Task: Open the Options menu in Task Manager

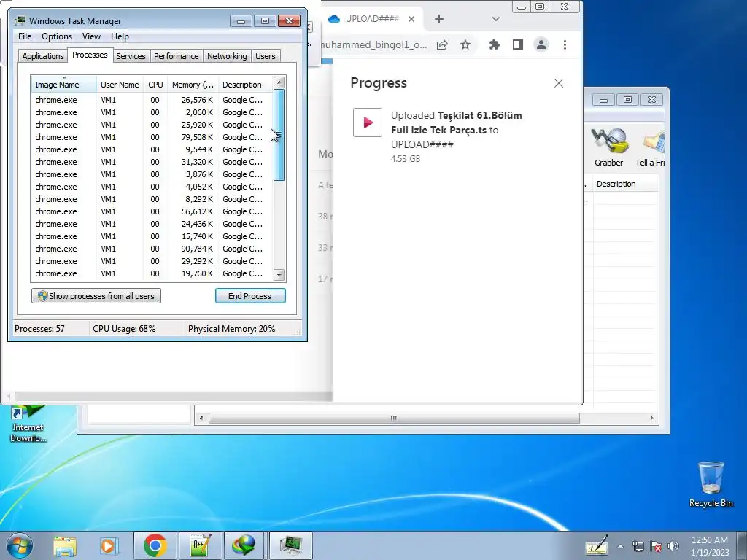Action: (x=57, y=36)
